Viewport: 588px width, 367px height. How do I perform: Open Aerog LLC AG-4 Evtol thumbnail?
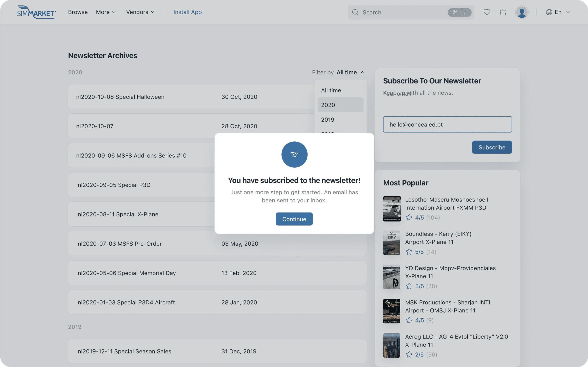pyautogui.click(x=392, y=345)
